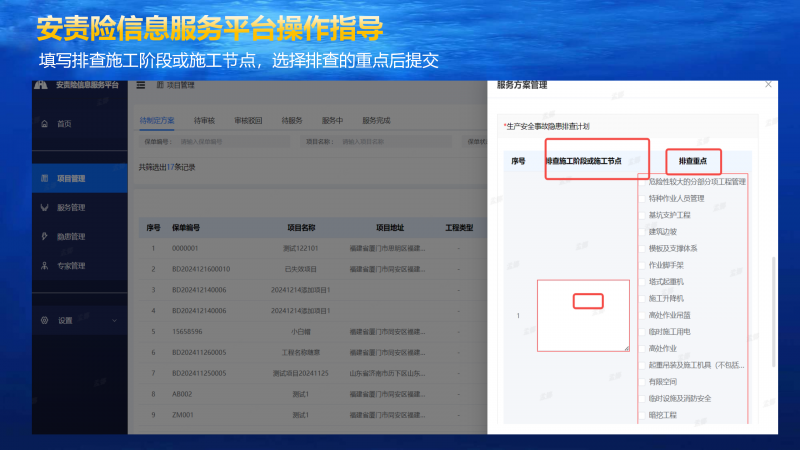
Task: Focus the 项目名称 search input
Action: tap(395, 141)
